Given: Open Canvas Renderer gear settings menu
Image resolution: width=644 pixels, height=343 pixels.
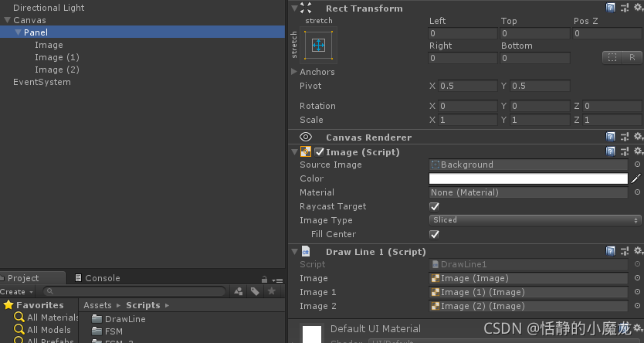Looking at the screenshot, I should 639,137.
